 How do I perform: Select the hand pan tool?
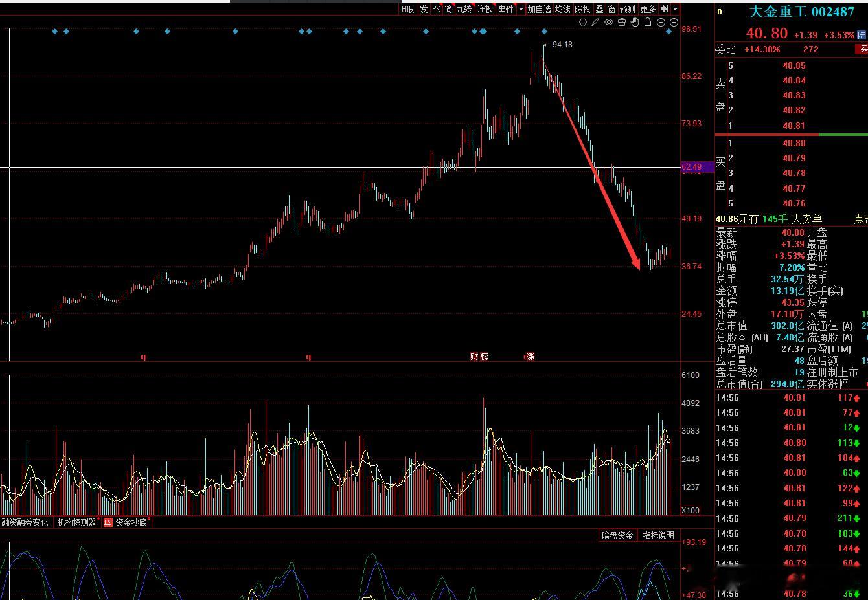coord(635,22)
